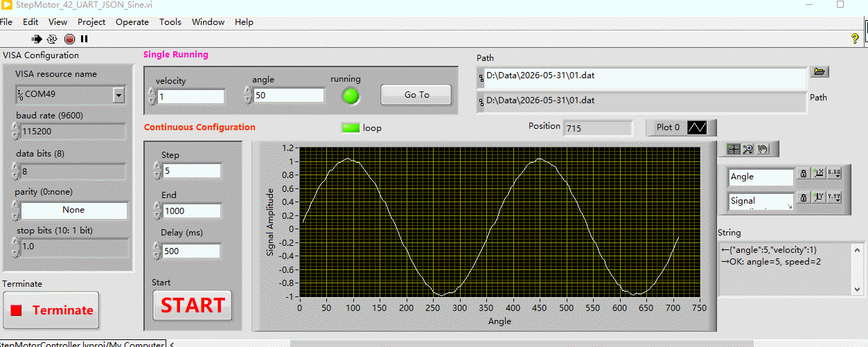
Task: Open the Edit menu
Action: [x=30, y=21]
